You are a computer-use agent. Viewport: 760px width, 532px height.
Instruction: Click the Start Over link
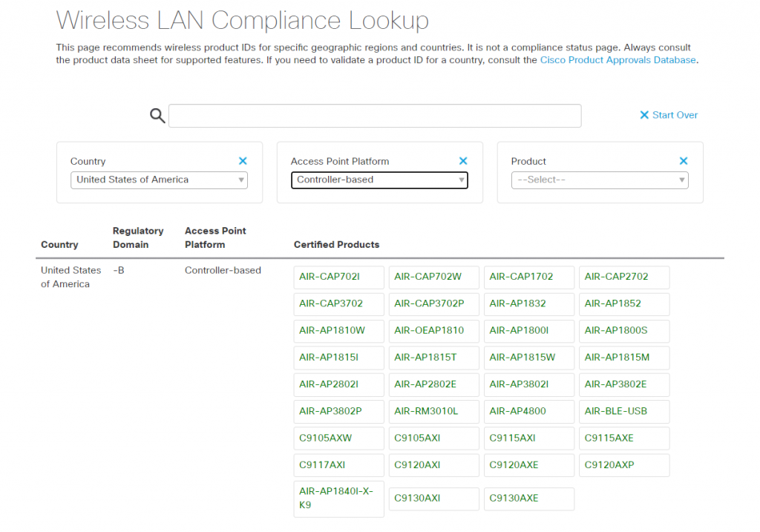[669, 115]
